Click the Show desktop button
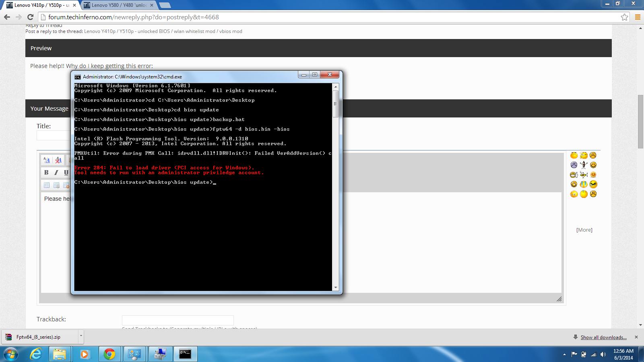This screenshot has width=644, height=362. pyautogui.click(x=641, y=354)
